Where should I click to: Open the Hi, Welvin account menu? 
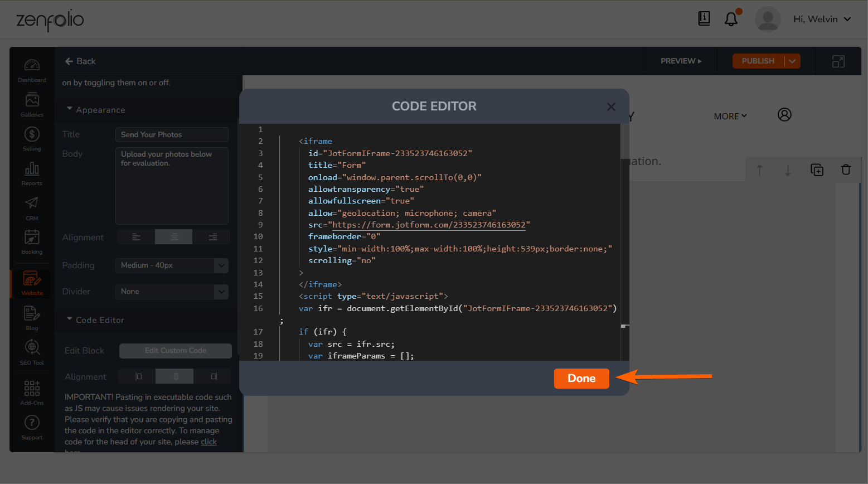point(822,19)
